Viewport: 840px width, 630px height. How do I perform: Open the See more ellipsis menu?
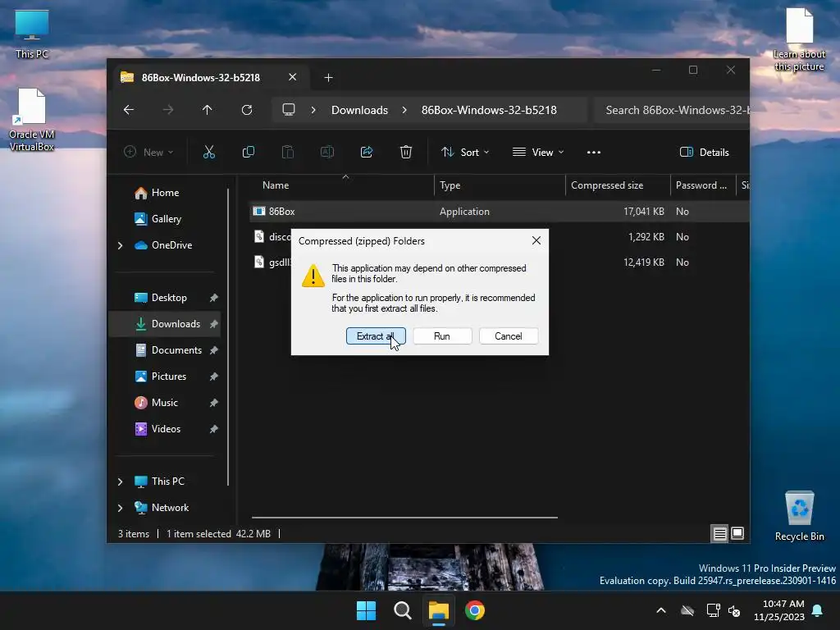coord(594,152)
